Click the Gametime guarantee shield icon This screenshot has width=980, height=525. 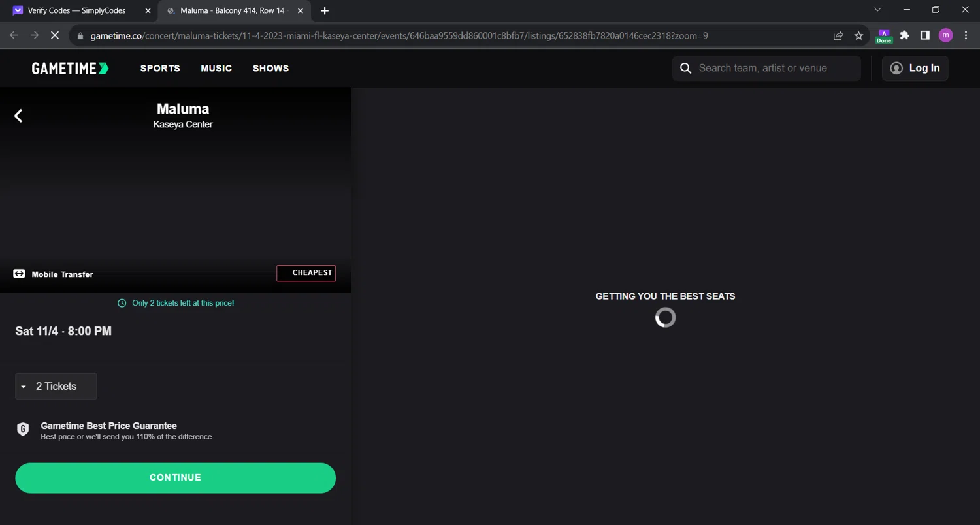coord(23,429)
